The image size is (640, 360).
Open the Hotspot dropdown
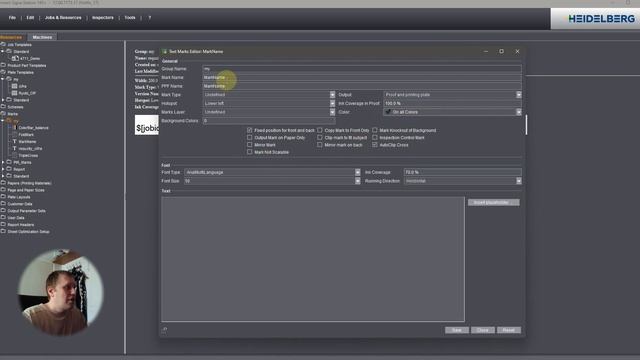coord(332,103)
